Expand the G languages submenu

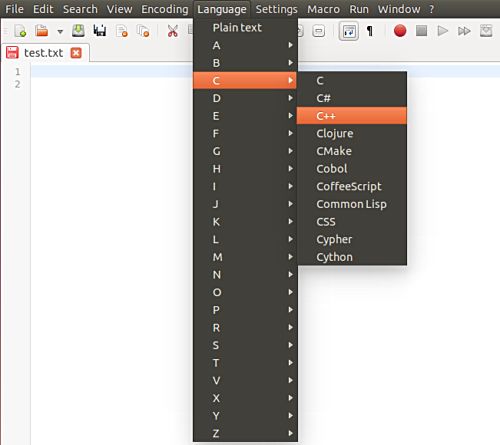[245, 151]
